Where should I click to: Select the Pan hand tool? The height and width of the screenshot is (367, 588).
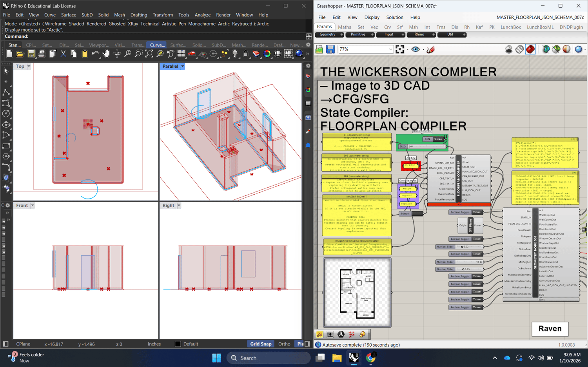(106, 54)
